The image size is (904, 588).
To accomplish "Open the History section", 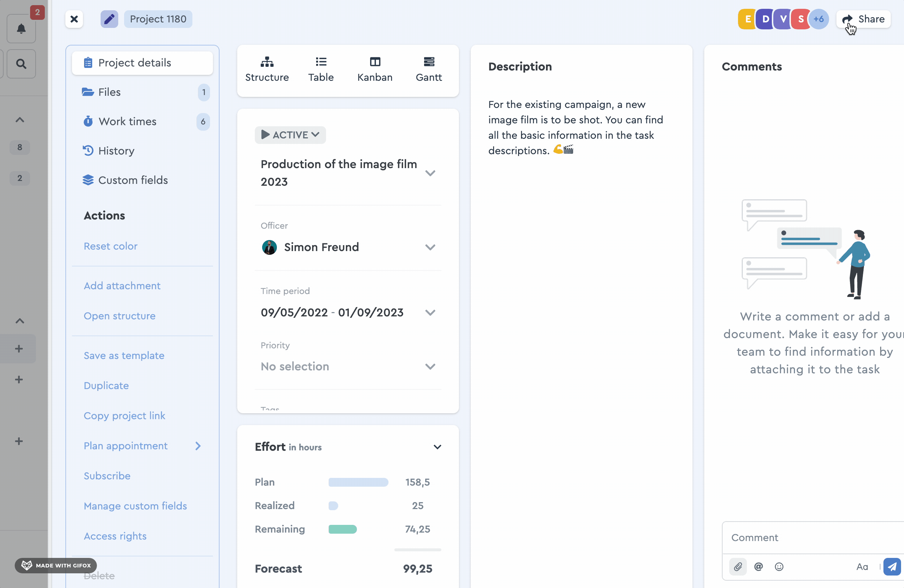I will pyautogui.click(x=142, y=151).
